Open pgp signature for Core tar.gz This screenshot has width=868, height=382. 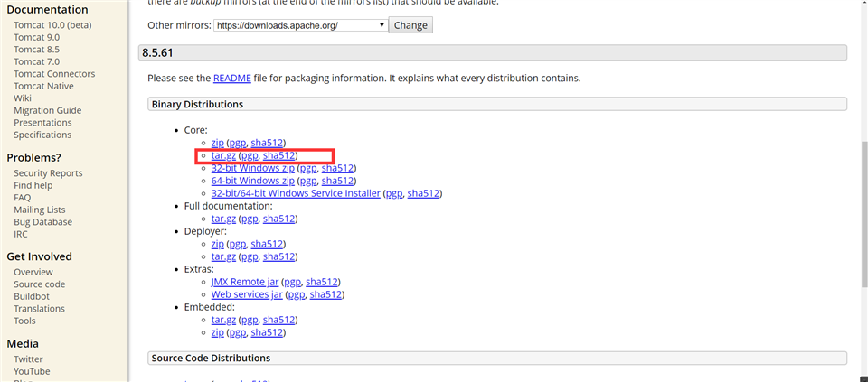coord(250,155)
